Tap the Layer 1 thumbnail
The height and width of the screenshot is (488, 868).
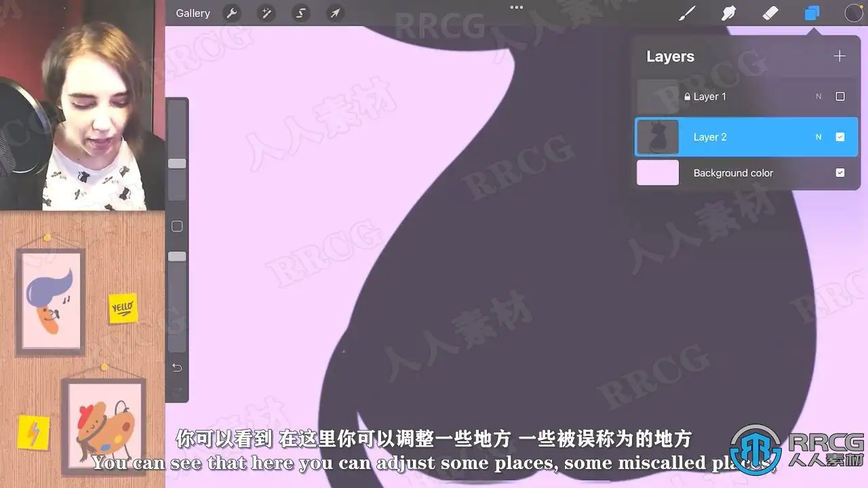point(658,97)
